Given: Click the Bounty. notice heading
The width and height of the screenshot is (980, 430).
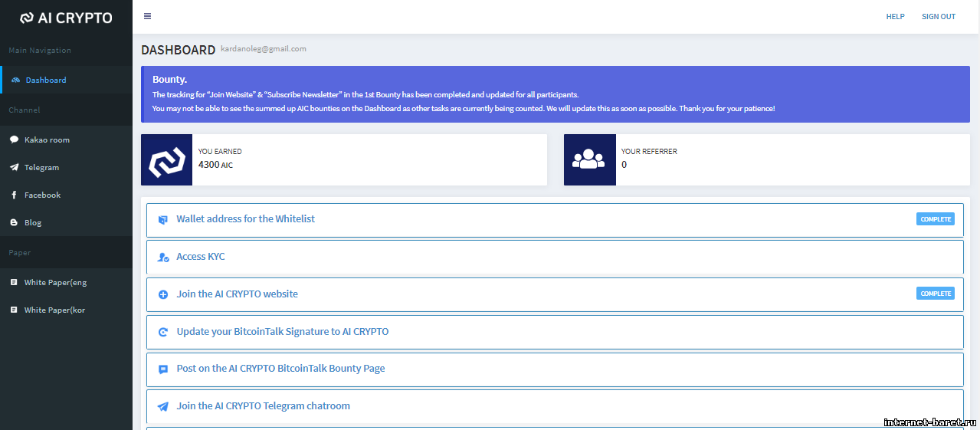Looking at the screenshot, I should click(x=170, y=79).
